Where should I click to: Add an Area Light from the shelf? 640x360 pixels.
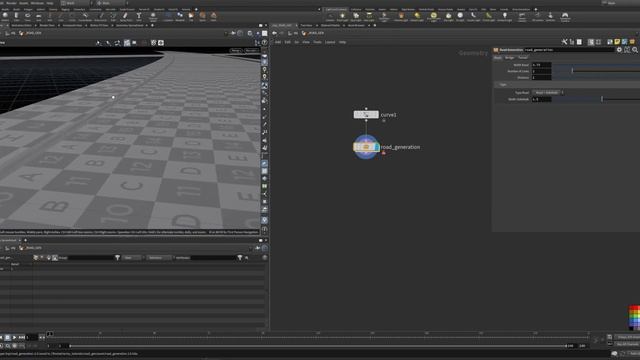point(369,16)
